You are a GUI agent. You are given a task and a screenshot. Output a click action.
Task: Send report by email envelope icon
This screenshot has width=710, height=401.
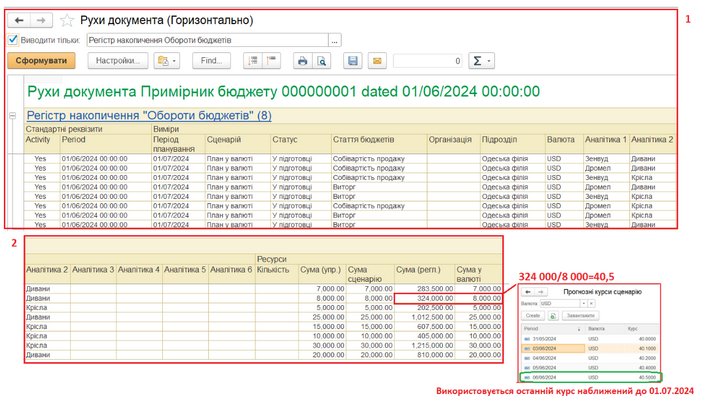coord(377,61)
